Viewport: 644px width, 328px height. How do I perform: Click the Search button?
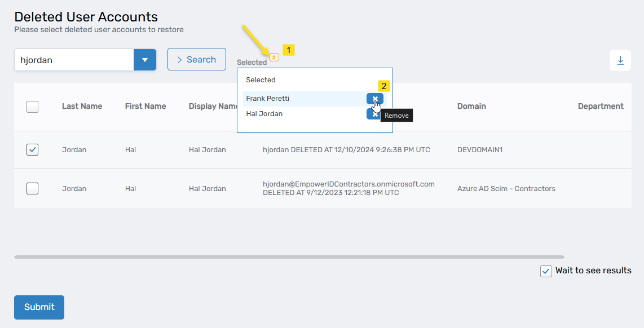coord(196,60)
